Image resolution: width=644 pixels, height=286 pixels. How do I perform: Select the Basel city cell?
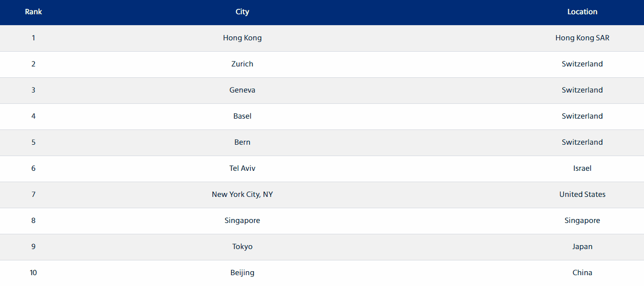click(x=242, y=116)
